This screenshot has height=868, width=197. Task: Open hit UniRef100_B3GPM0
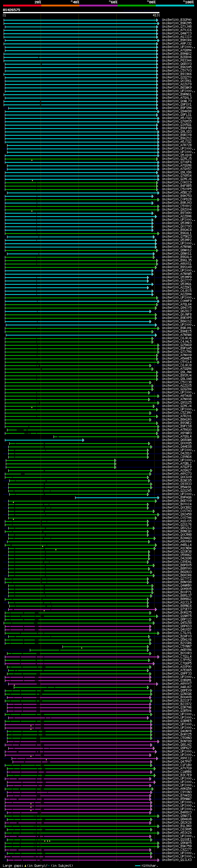(177, 20)
